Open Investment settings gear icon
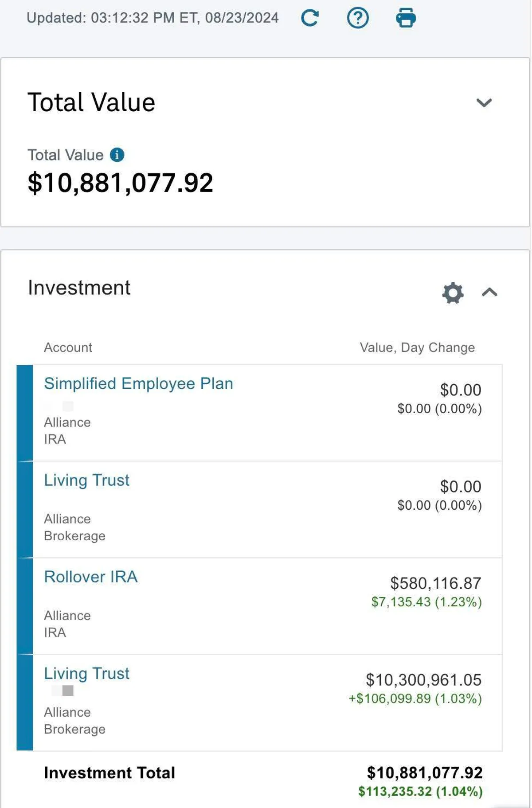 [x=453, y=293]
